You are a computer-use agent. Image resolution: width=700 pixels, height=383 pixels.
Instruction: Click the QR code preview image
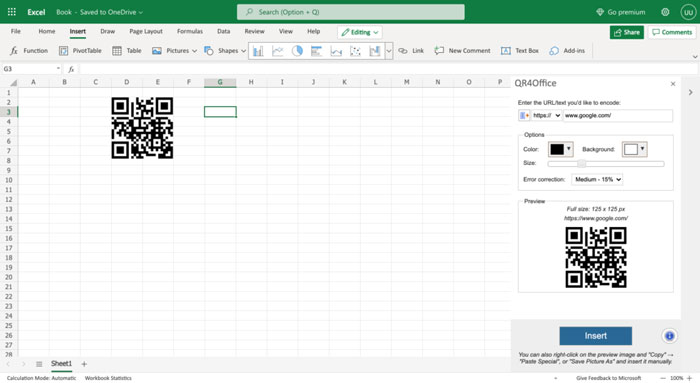pyautogui.click(x=596, y=257)
